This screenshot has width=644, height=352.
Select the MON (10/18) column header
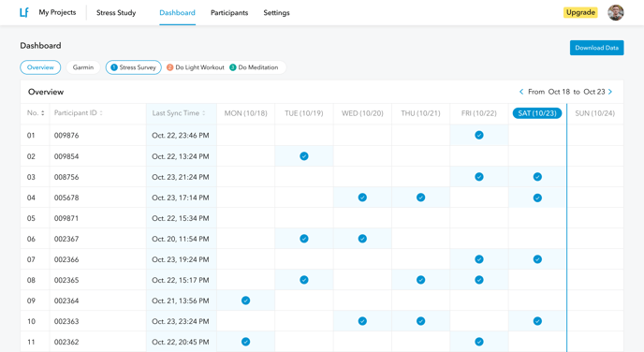coord(245,113)
